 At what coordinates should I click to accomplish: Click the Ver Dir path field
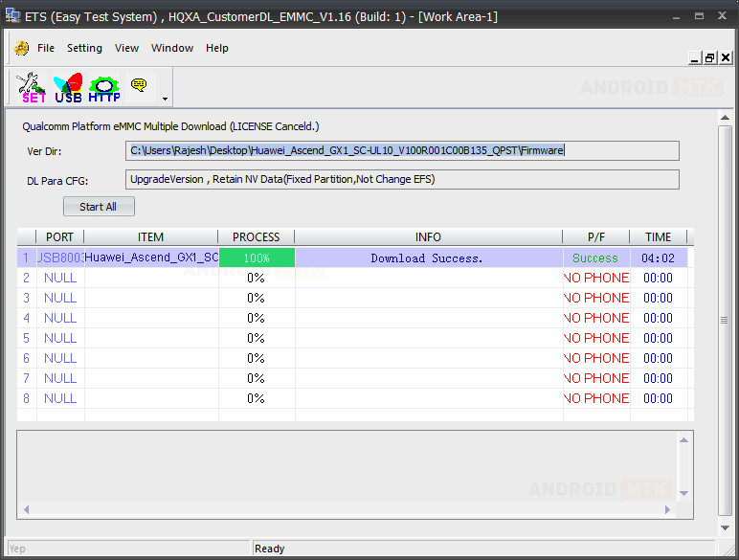(x=402, y=150)
